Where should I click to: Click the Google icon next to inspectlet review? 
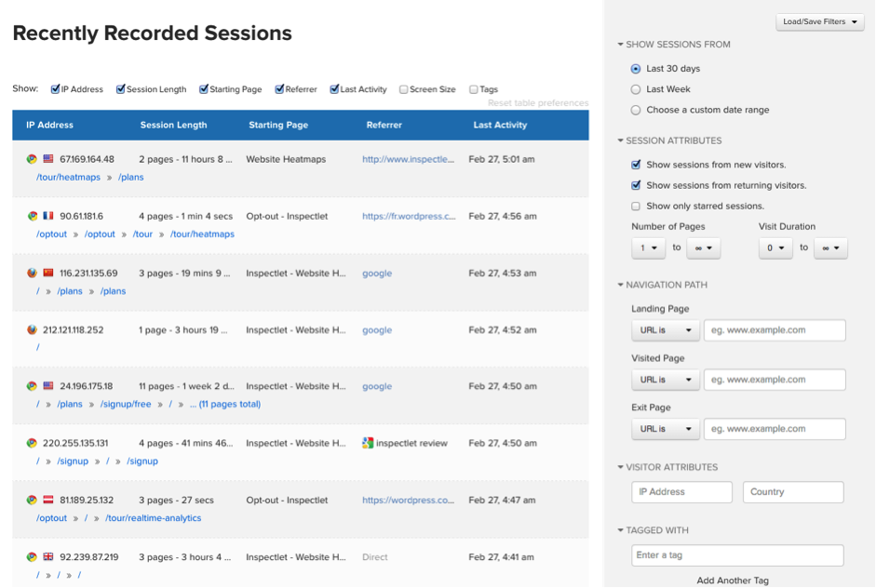coord(368,443)
